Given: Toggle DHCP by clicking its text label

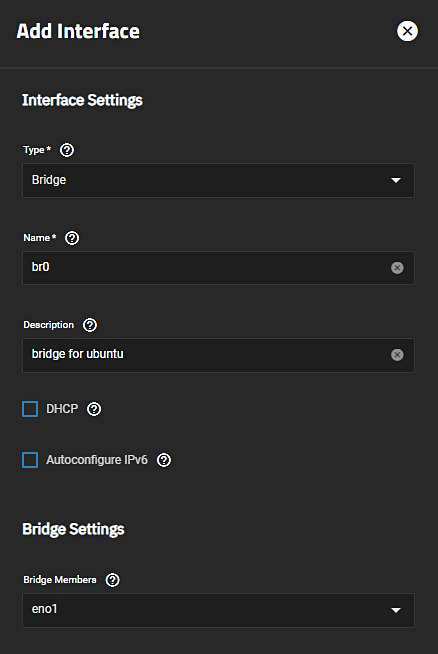Looking at the screenshot, I should 62,409.
